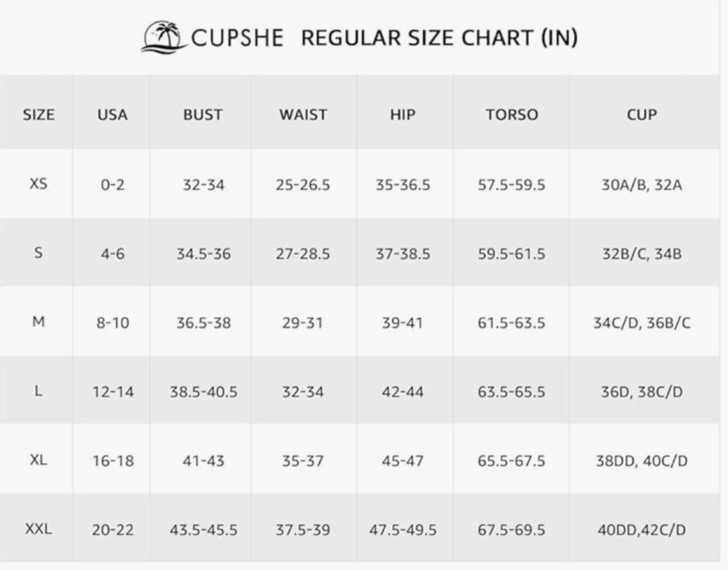This screenshot has height=570, width=728.
Task: Click the CUPSHE brand name text
Action: [x=237, y=38]
